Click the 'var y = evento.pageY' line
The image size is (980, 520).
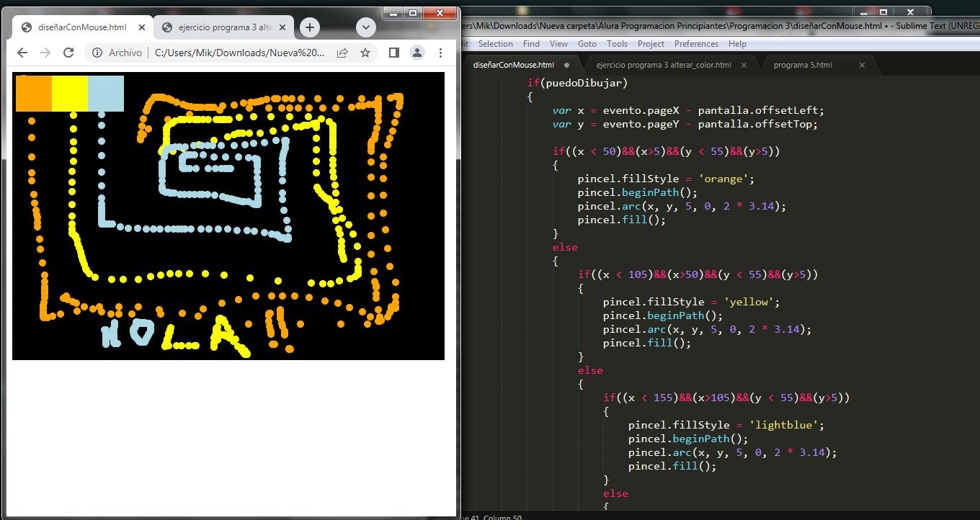click(x=685, y=124)
